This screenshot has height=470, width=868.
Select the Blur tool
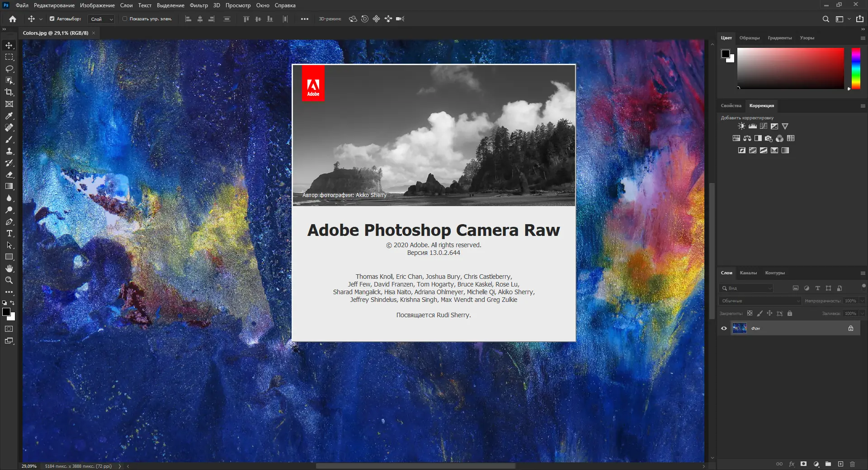point(9,198)
